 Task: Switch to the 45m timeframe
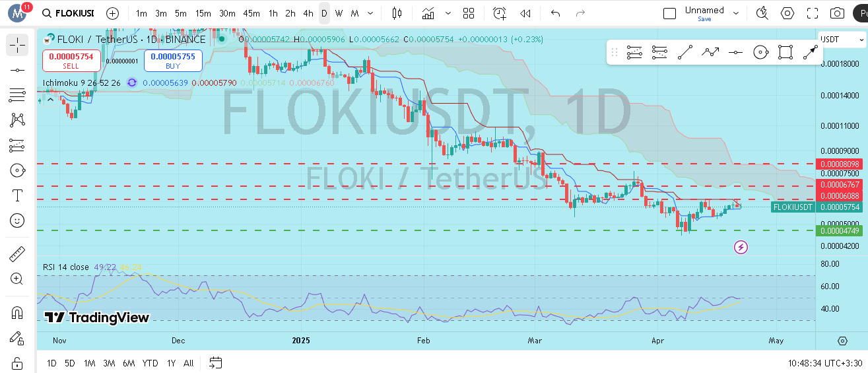click(251, 13)
